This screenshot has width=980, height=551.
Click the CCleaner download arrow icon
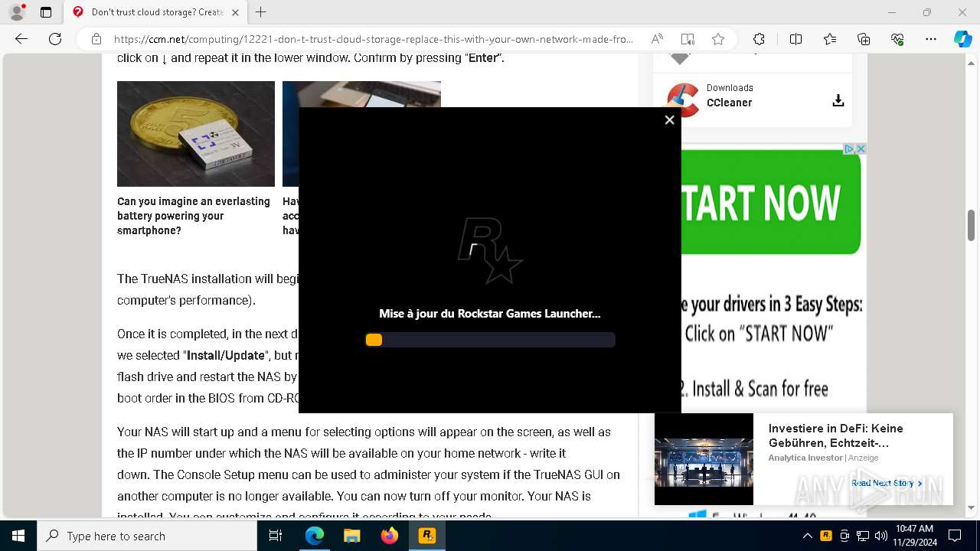(x=838, y=100)
